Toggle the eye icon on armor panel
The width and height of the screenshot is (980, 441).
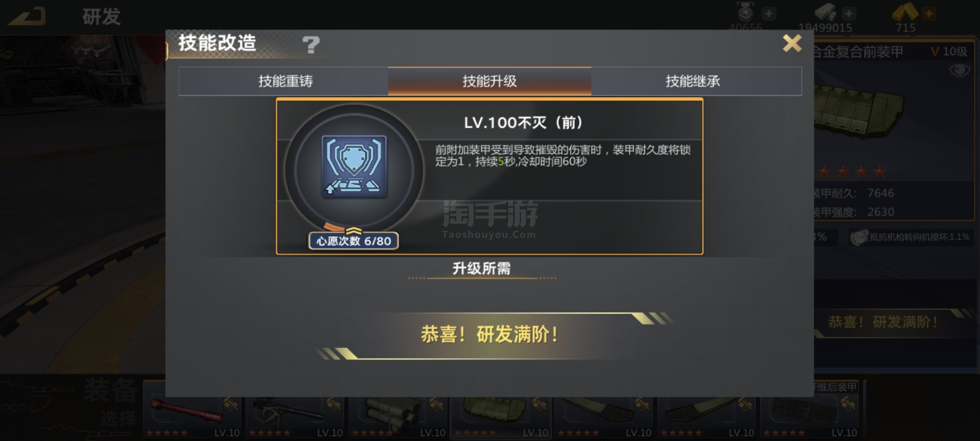coord(959,70)
